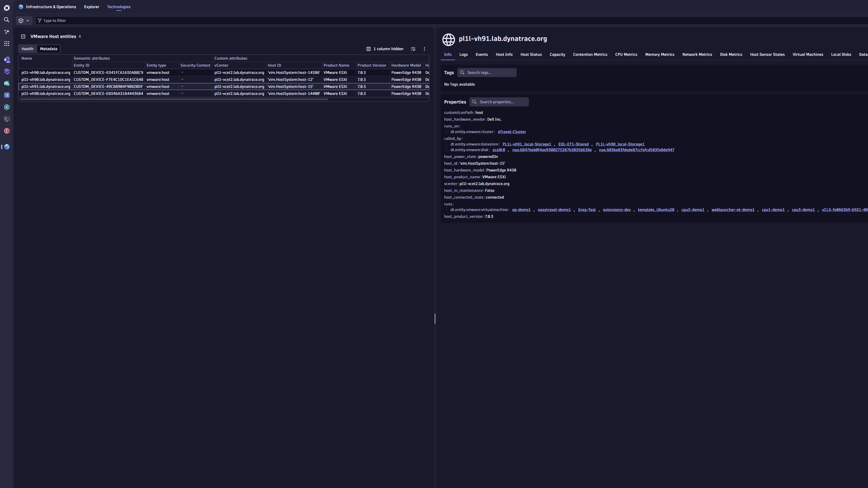The width and height of the screenshot is (868, 488).
Task: Open the easytravel-demo1 virtual machine link
Action: click(554, 209)
